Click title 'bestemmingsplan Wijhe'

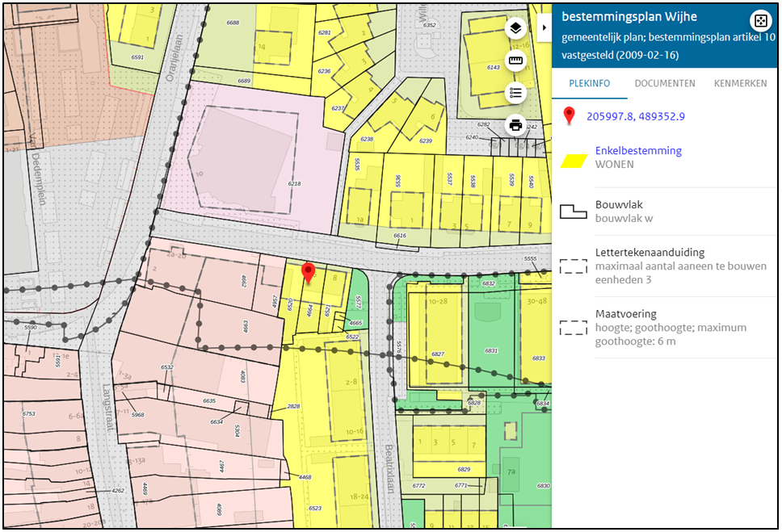point(629,16)
